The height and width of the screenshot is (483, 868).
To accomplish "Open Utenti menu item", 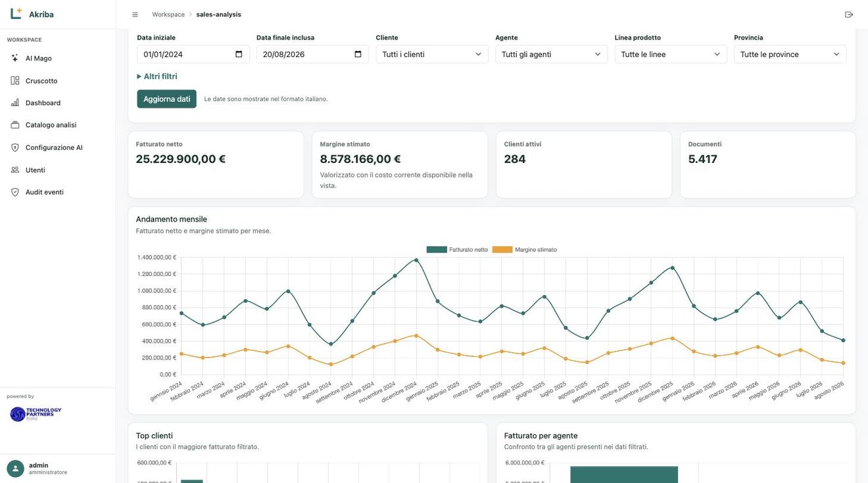I will click(x=58, y=170).
